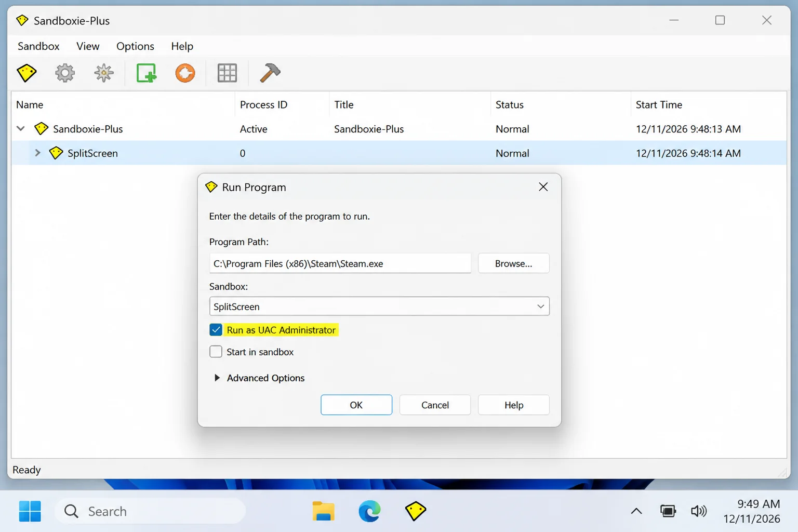
Task: Open File Explorer from the taskbar
Action: 323,511
